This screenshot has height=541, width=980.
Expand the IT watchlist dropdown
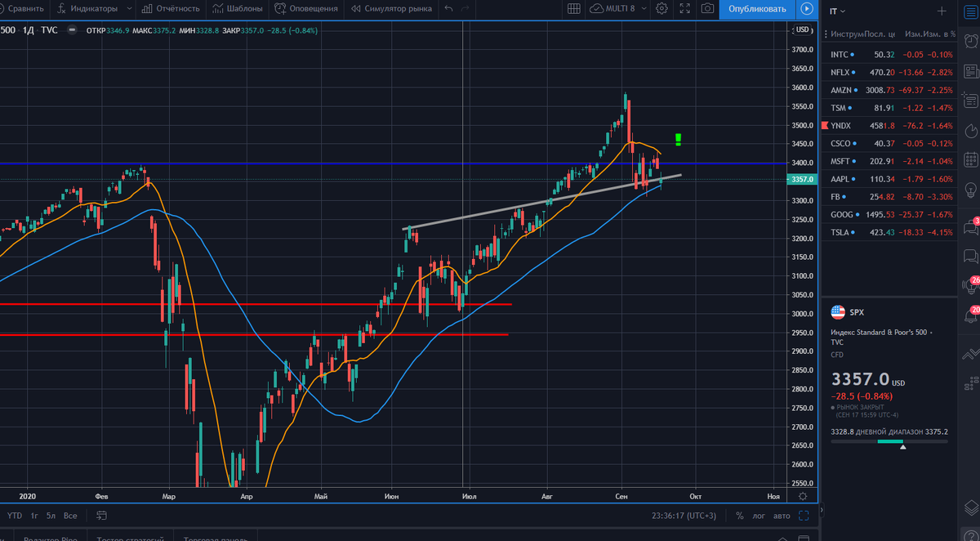pos(838,11)
